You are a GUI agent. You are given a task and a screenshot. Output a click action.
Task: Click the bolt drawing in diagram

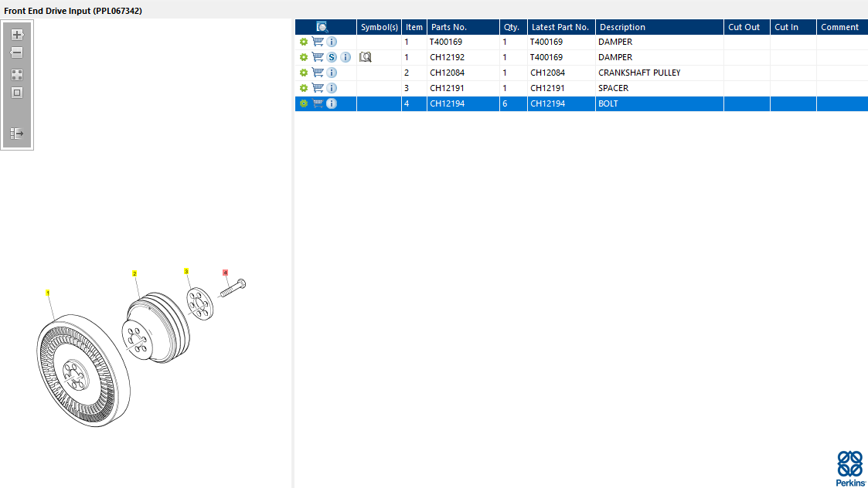point(233,288)
